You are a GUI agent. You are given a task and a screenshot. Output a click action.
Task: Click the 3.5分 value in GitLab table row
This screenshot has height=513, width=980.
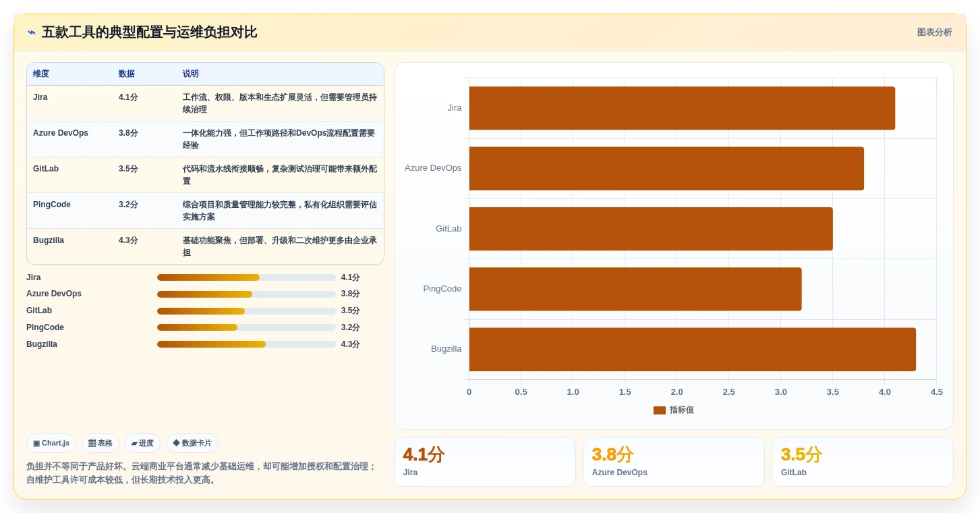click(128, 169)
